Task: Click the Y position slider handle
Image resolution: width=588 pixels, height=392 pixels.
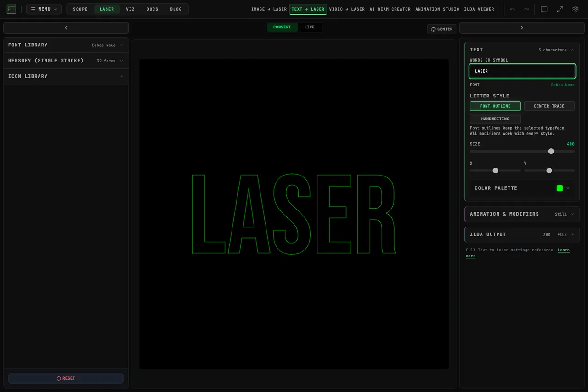Action: [549, 170]
